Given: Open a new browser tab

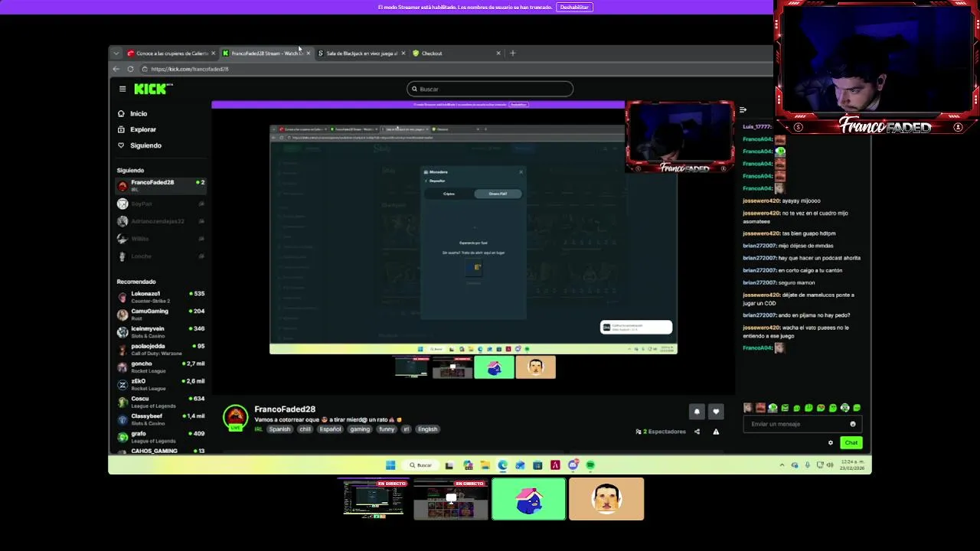Looking at the screenshot, I should [x=513, y=54].
